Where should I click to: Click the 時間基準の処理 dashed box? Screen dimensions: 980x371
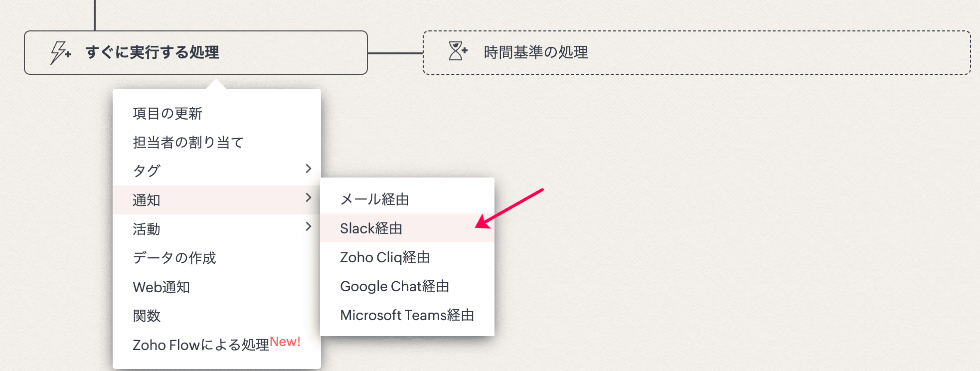pyautogui.click(x=696, y=52)
